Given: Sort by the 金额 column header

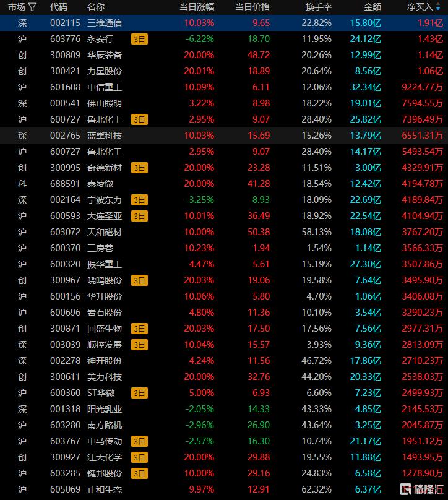Looking at the screenshot, I should [373, 7].
